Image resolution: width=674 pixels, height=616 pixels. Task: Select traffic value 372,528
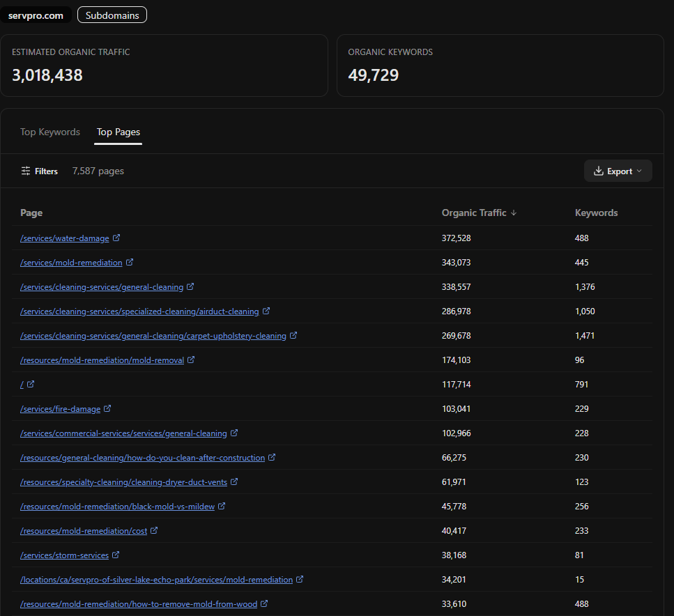(x=456, y=238)
